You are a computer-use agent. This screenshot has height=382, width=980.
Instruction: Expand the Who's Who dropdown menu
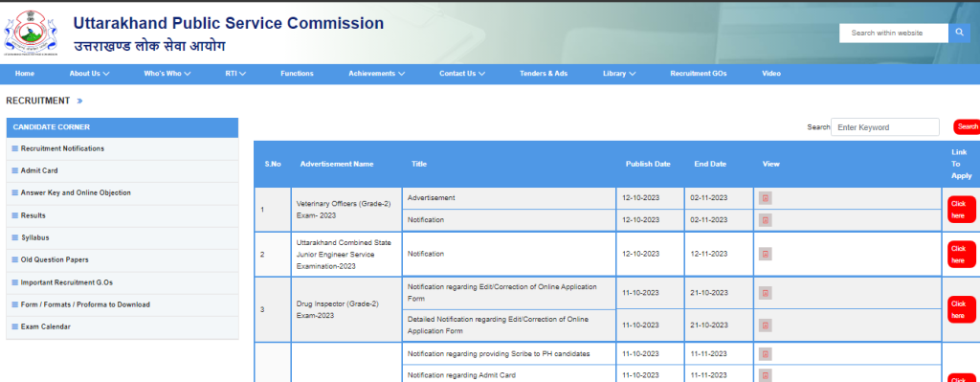coord(167,74)
